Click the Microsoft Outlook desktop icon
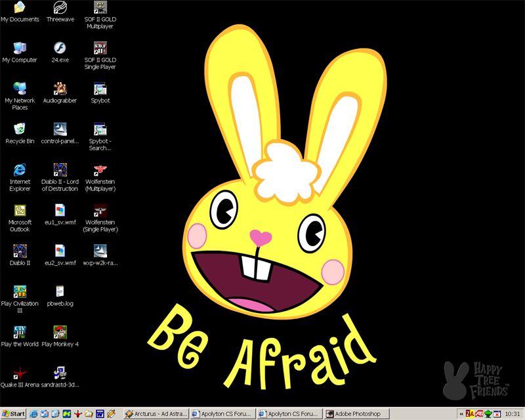Image resolution: width=525 pixels, height=420 pixels. [x=20, y=211]
